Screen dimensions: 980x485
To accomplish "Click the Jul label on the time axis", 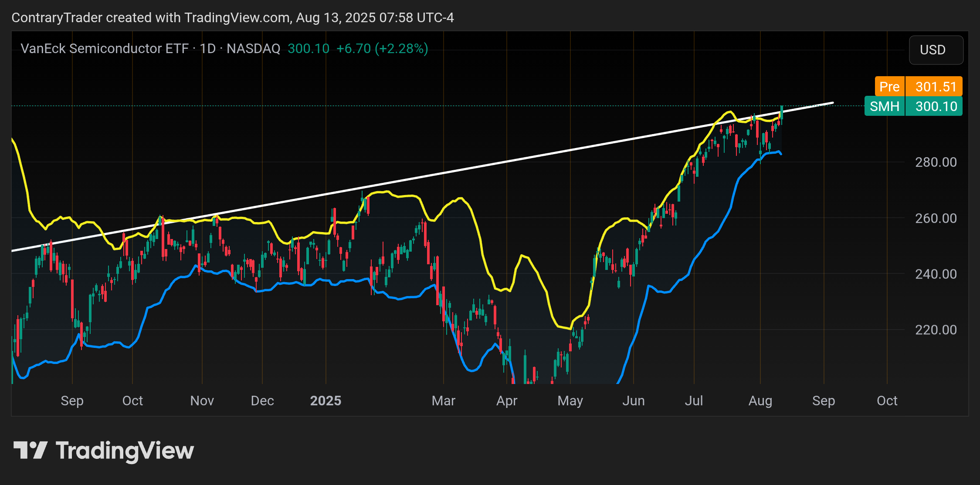I will 694,401.
